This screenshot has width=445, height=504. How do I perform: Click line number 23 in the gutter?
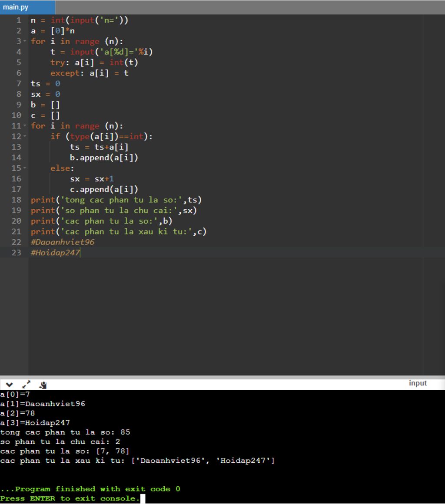(17, 253)
